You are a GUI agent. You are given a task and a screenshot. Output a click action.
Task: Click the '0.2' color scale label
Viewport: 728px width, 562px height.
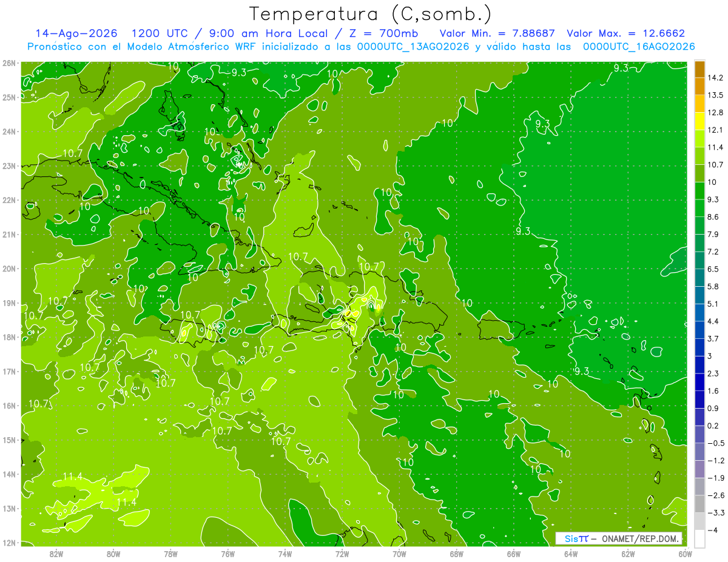pos(713,426)
